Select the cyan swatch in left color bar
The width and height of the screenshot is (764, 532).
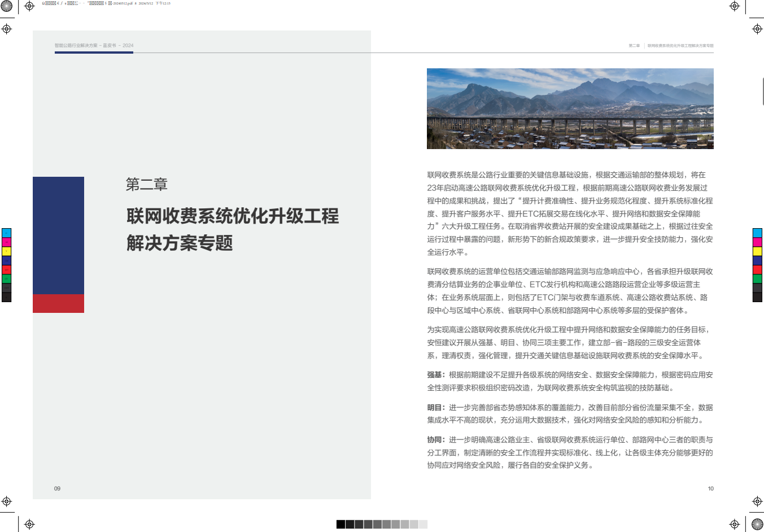click(6, 233)
